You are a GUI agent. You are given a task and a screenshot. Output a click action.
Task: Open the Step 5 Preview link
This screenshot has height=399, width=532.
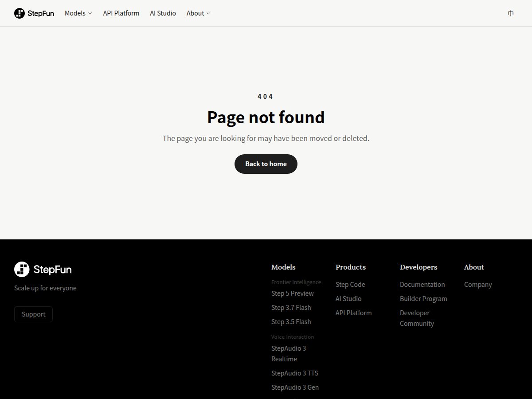pos(293,293)
